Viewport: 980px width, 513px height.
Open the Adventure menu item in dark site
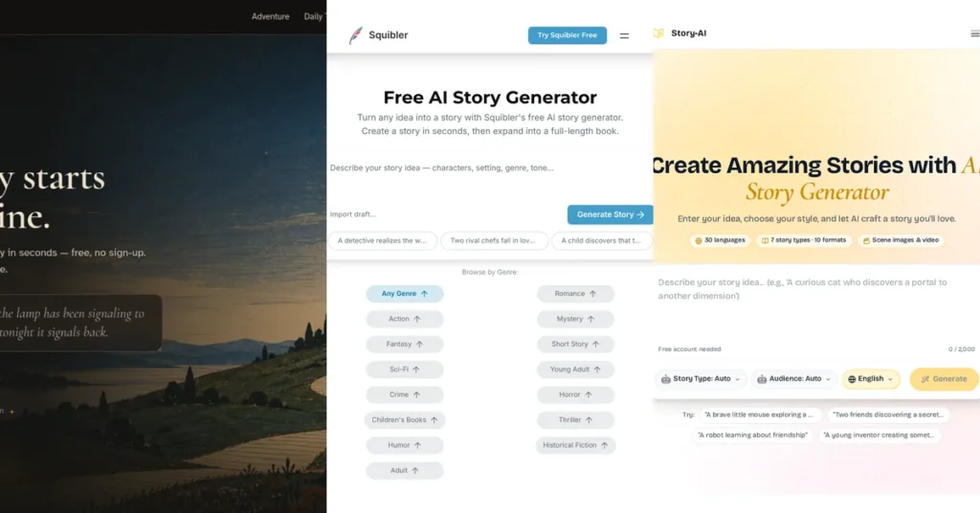270,16
